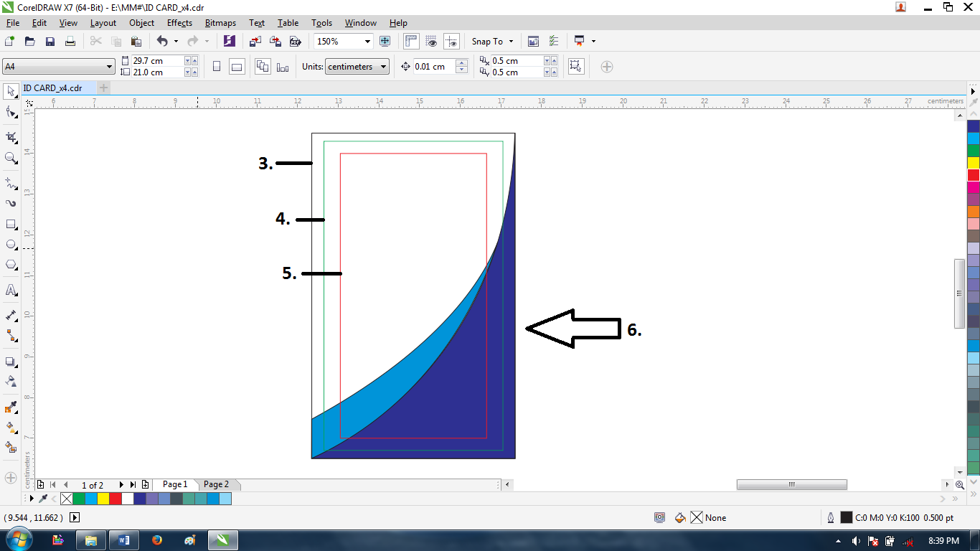Open the paper size dropdown showing A4
Viewport: 980px width, 551px height.
109,66
